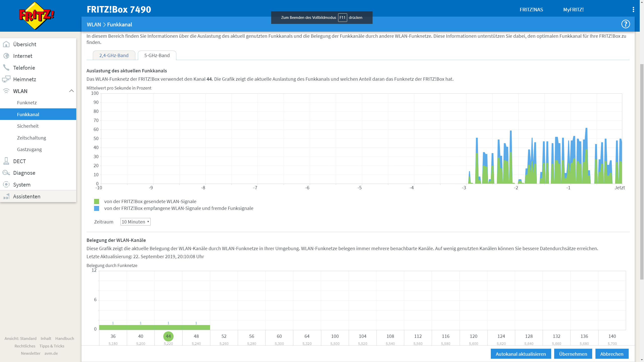This screenshot has width=644, height=362.
Task: Click the WLAN breadcrumb link
Action: pos(94,24)
